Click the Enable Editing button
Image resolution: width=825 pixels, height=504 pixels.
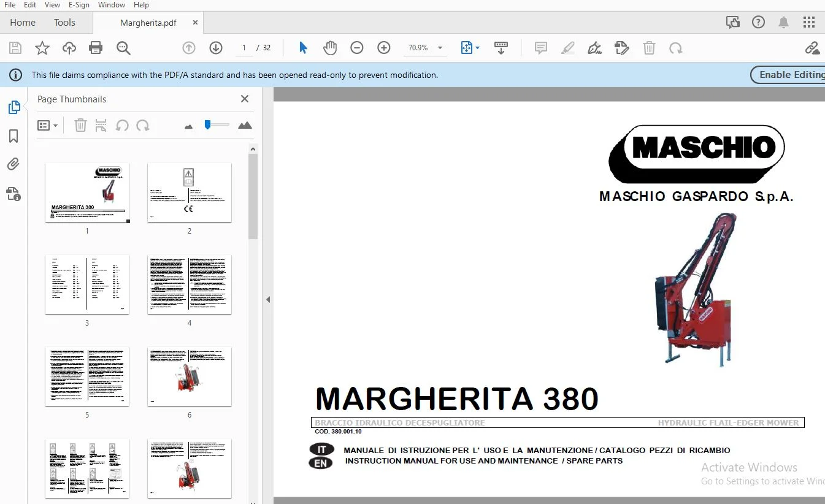tap(788, 75)
